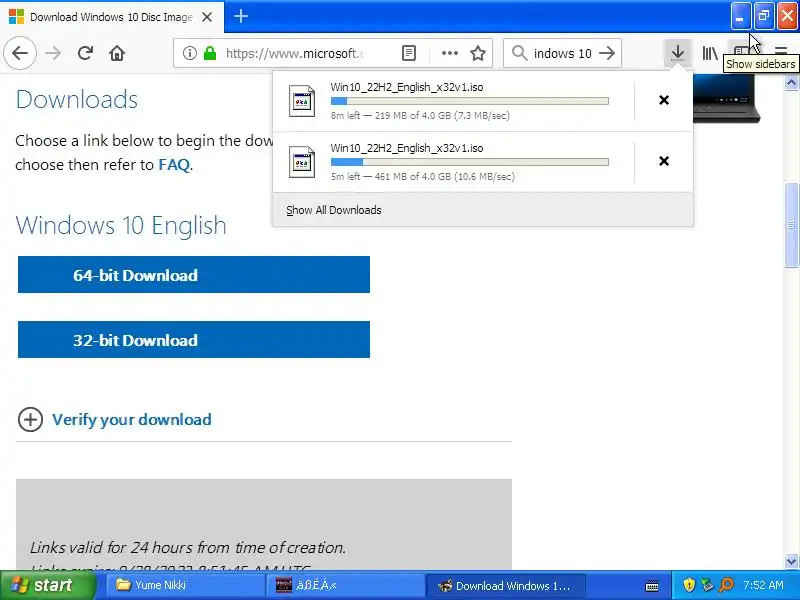Start the 32-bit Download
Screen dimensions: 800x600
[x=194, y=339]
